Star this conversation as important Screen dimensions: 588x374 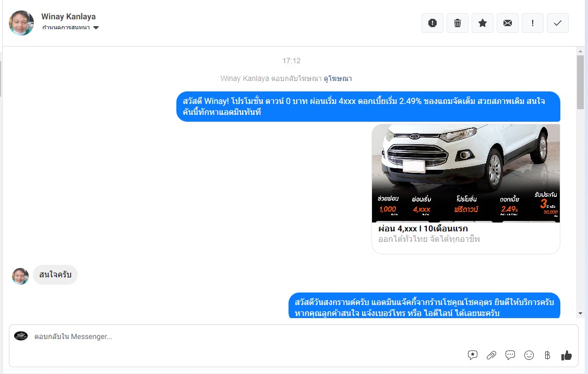tap(483, 23)
